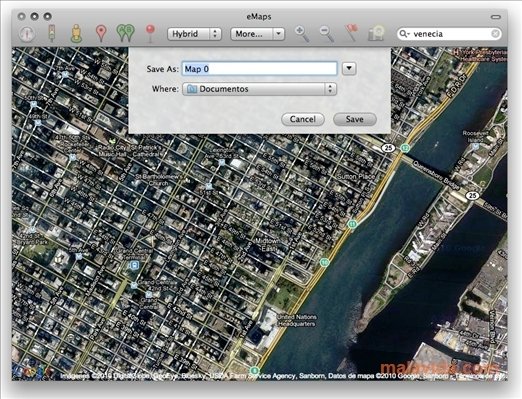
Task: Click the green exit 12 marker
Action: click(x=405, y=148)
